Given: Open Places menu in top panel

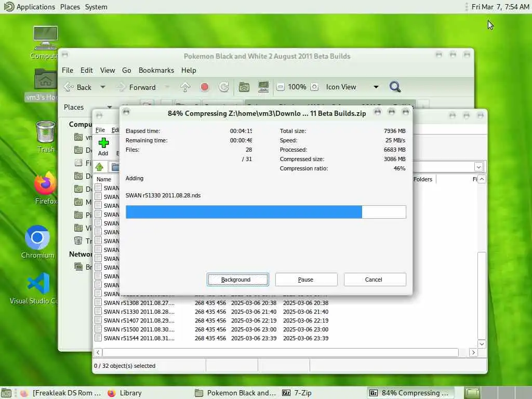Looking at the screenshot, I should (70, 7).
